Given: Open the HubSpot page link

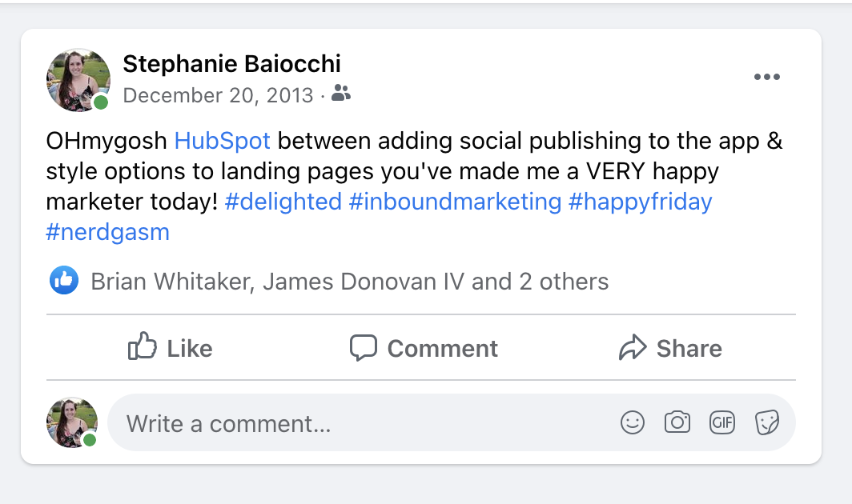Looking at the screenshot, I should [x=223, y=141].
